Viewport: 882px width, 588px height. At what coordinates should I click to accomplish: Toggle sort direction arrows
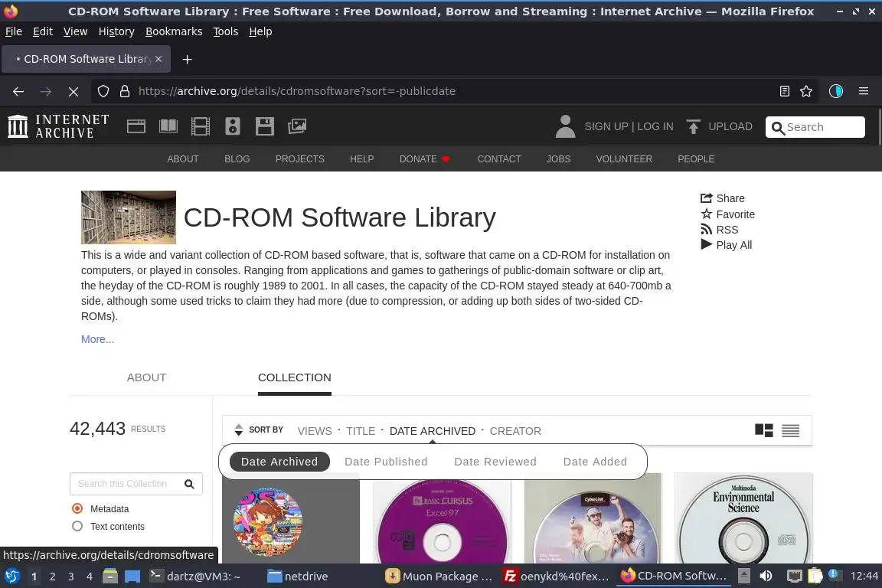coord(239,430)
